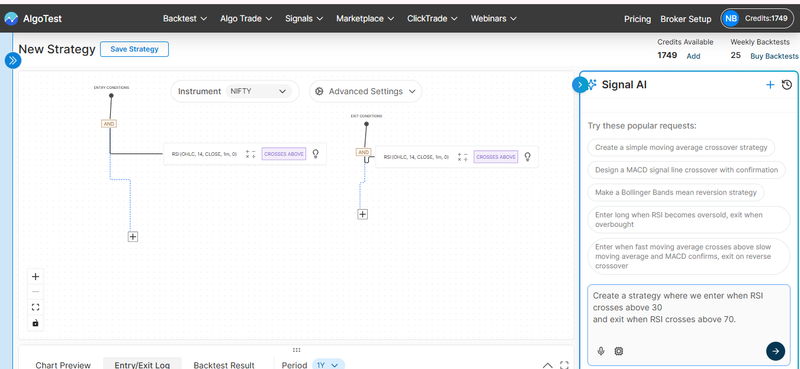Open the Marketplace menu
Screen dimensions: 800x369
(x=365, y=18)
